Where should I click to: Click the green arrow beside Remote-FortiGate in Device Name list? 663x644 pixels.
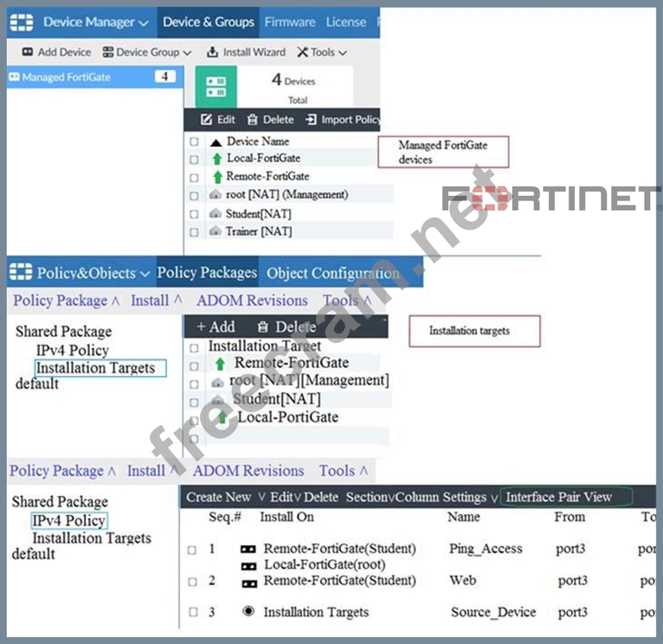(218, 176)
